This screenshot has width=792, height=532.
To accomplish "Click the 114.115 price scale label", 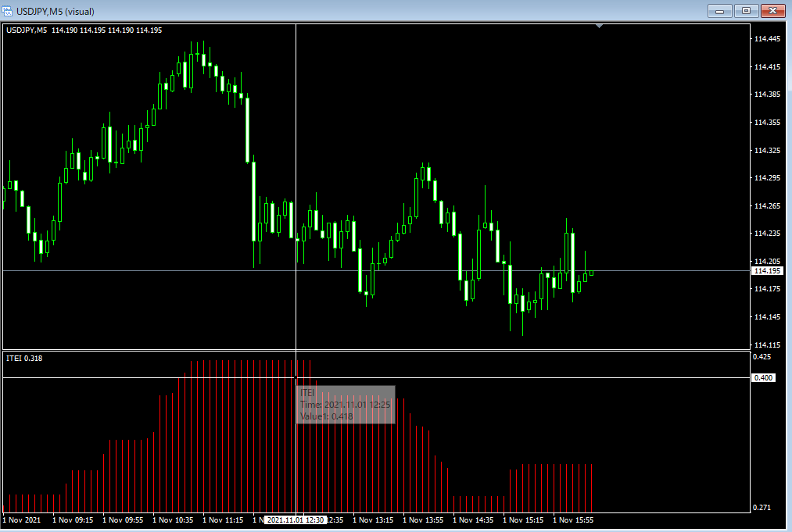I will point(766,345).
